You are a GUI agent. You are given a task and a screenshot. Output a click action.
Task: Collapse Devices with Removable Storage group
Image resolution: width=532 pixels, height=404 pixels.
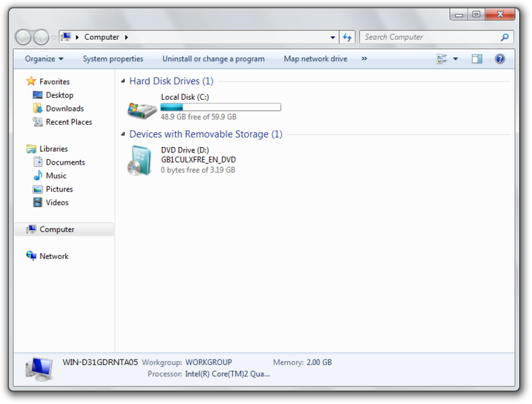click(123, 134)
